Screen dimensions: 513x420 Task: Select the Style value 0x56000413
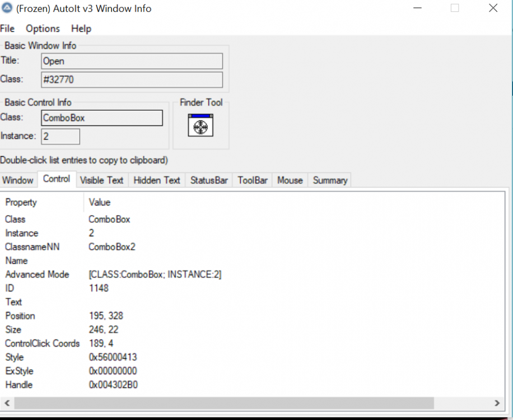pos(113,357)
